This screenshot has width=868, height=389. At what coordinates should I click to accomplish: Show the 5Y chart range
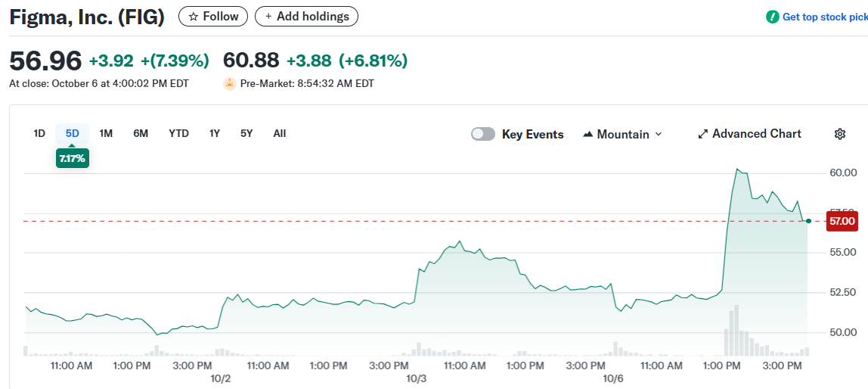(246, 133)
